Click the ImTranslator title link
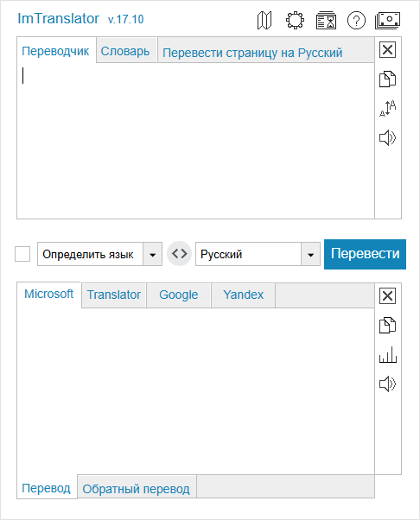The width and height of the screenshot is (420, 520). point(59,19)
